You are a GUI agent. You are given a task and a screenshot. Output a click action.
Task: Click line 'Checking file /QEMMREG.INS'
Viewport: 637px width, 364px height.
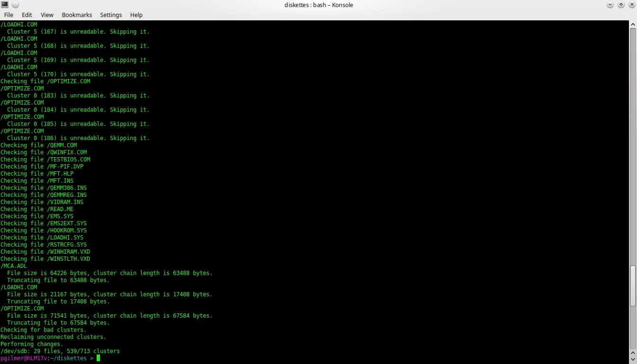(44, 195)
